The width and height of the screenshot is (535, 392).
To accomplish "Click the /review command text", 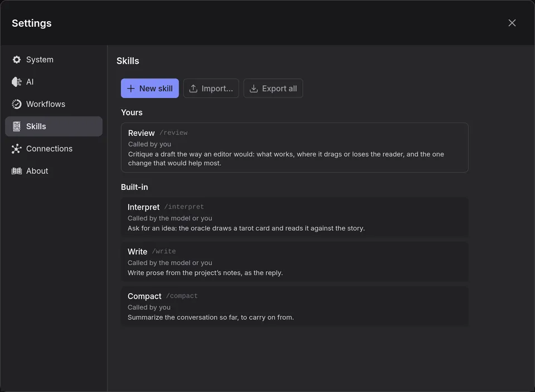I will click(174, 133).
